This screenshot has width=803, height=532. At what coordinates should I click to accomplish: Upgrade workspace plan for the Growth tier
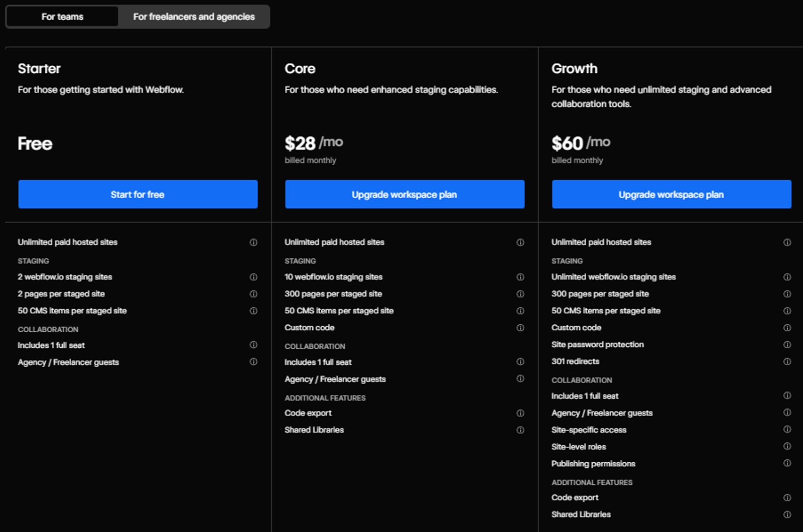pyautogui.click(x=672, y=194)
